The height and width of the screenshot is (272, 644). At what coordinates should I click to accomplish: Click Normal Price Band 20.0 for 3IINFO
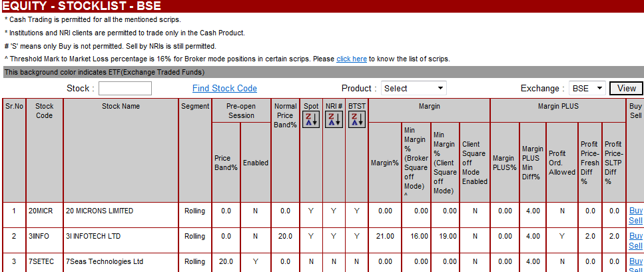[x=285, y=236]
